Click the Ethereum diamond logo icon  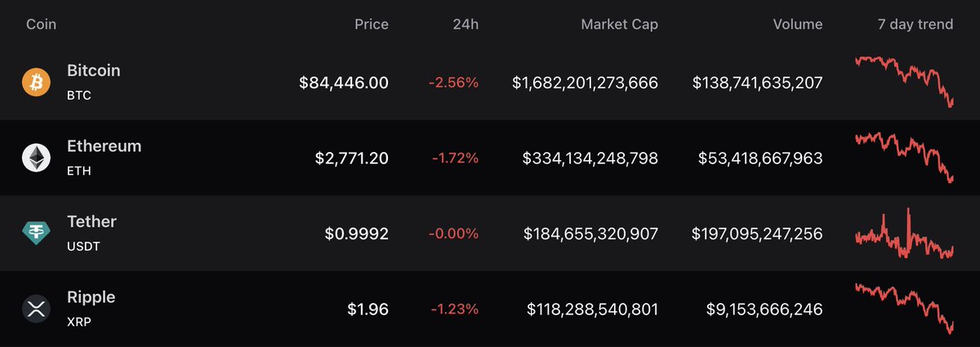(36, 158)
